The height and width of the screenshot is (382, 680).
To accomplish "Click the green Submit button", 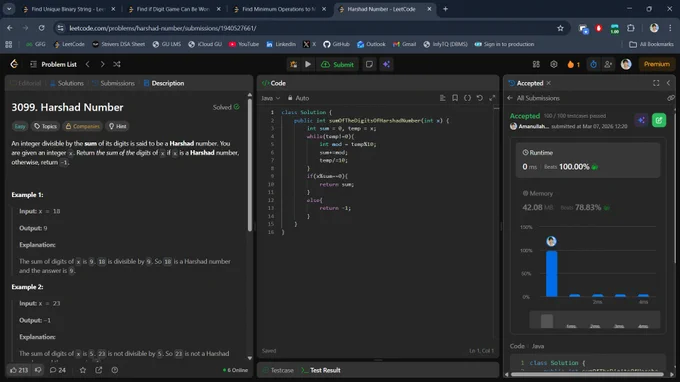I will pyautogui.click(x=337, y=64).
